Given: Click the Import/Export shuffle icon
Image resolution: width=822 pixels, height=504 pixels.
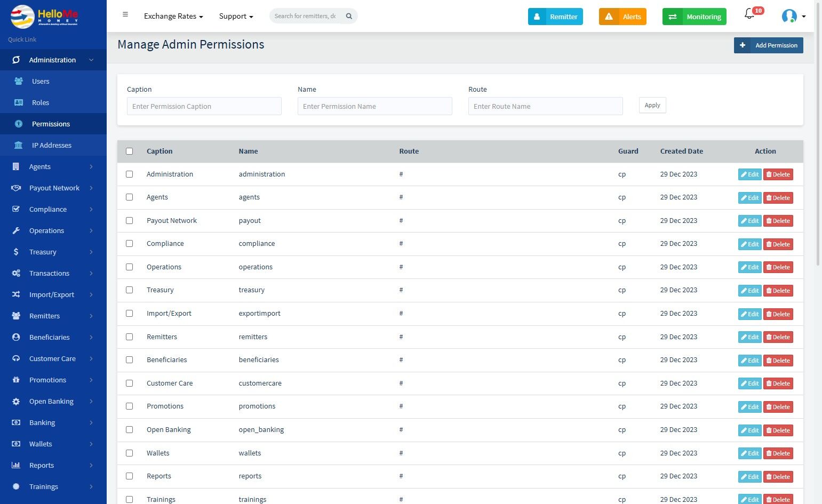Looking at the screenshot, I should point(16,294).
